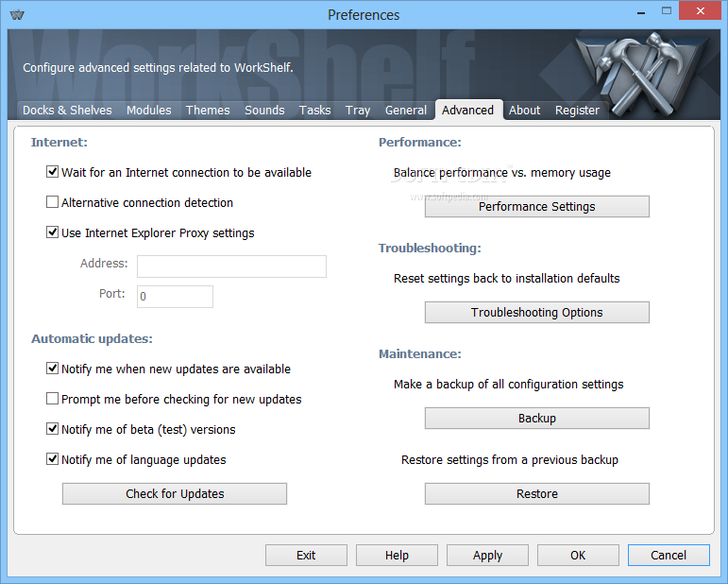Switch to the Docks & Shelves tab

click(x=67, y=111)
